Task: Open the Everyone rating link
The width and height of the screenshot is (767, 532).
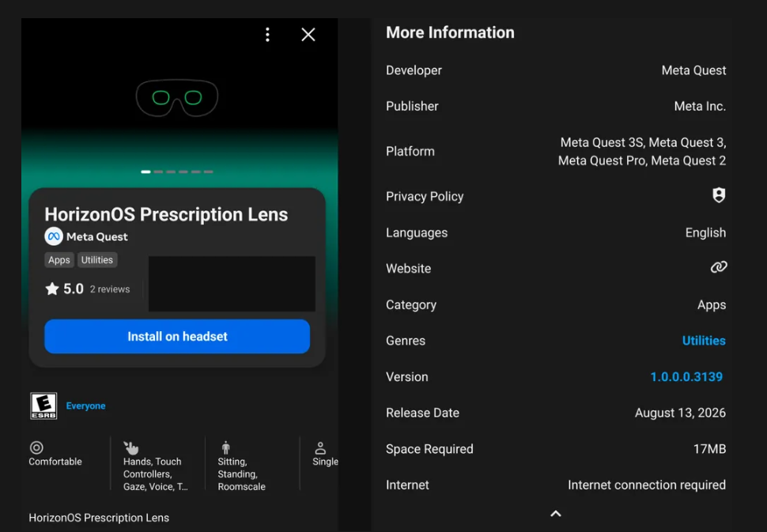Action: pos(85,406)
